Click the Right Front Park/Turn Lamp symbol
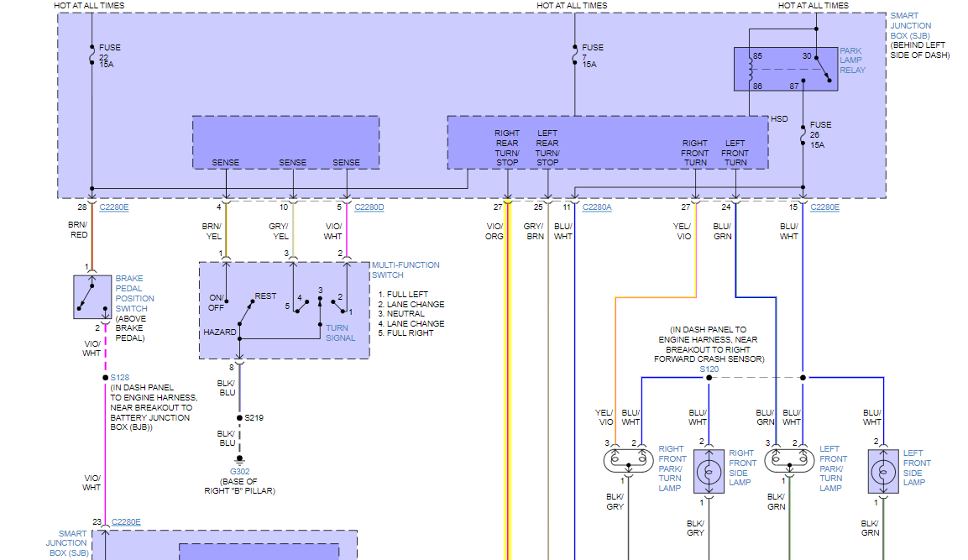Viewport: 968px width, 560px height. click(x=628, y=460)
